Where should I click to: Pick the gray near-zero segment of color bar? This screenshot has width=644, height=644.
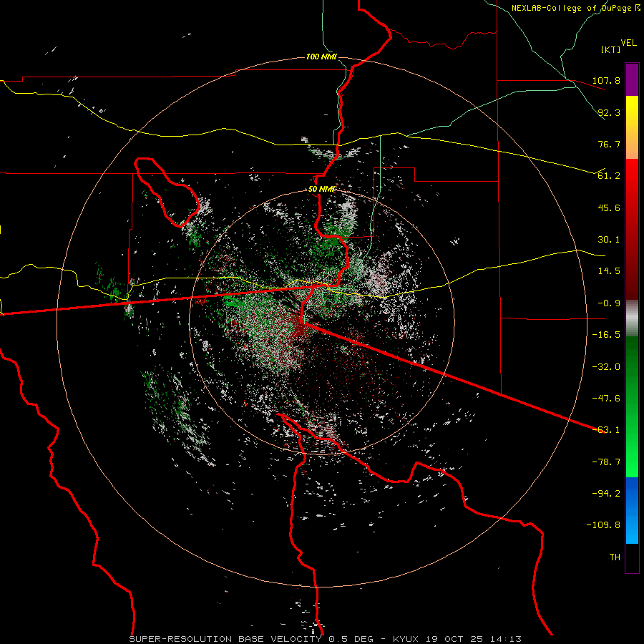(632, 318)
